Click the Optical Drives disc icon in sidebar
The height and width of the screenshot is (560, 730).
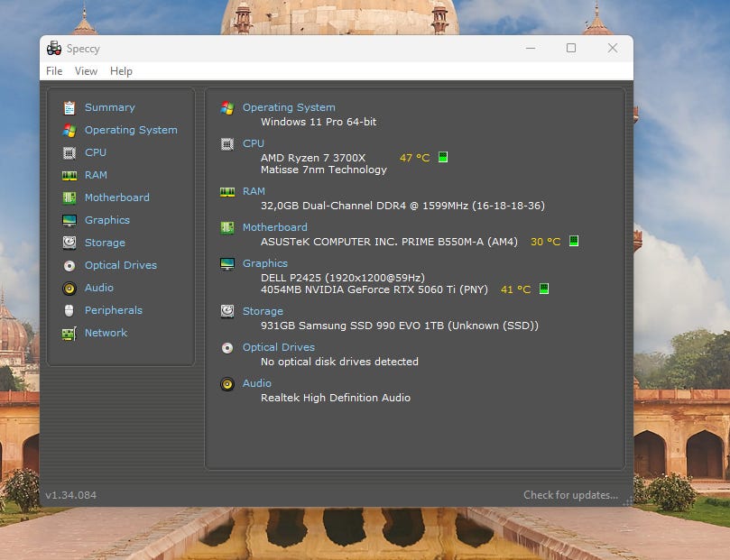tap(69, 266)
